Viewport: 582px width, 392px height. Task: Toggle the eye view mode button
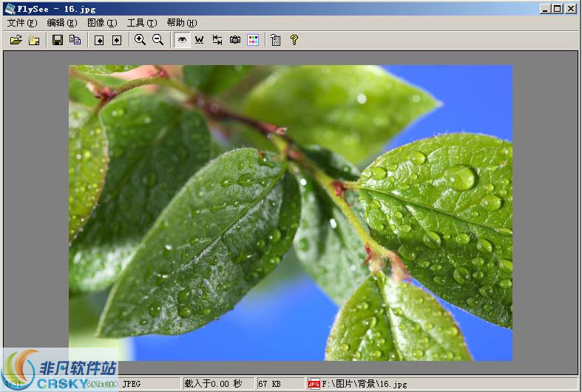[182, 40]
